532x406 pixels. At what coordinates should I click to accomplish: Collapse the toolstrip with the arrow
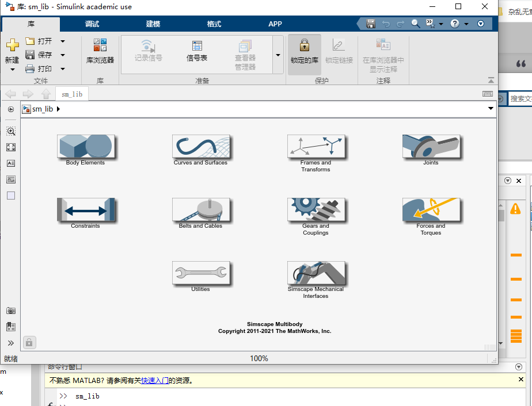coord(491,81)
